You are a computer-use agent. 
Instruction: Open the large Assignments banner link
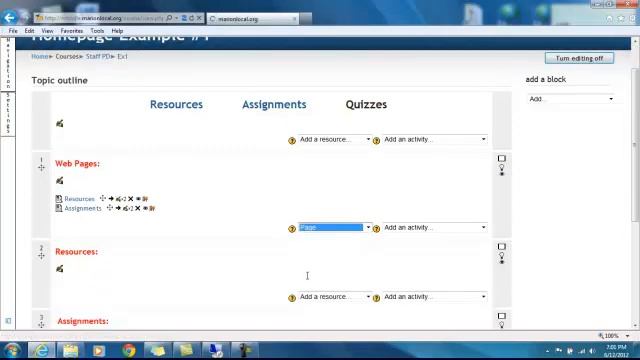point(274,104)
